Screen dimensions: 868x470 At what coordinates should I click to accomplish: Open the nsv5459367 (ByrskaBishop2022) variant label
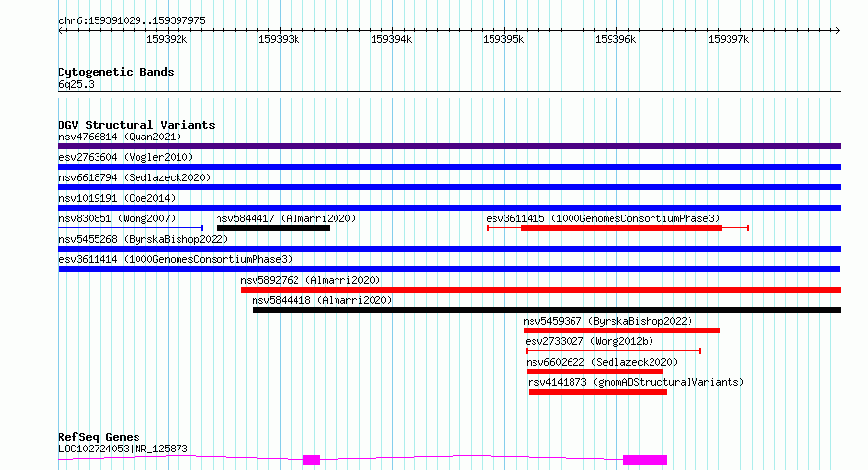pos(608,321)
